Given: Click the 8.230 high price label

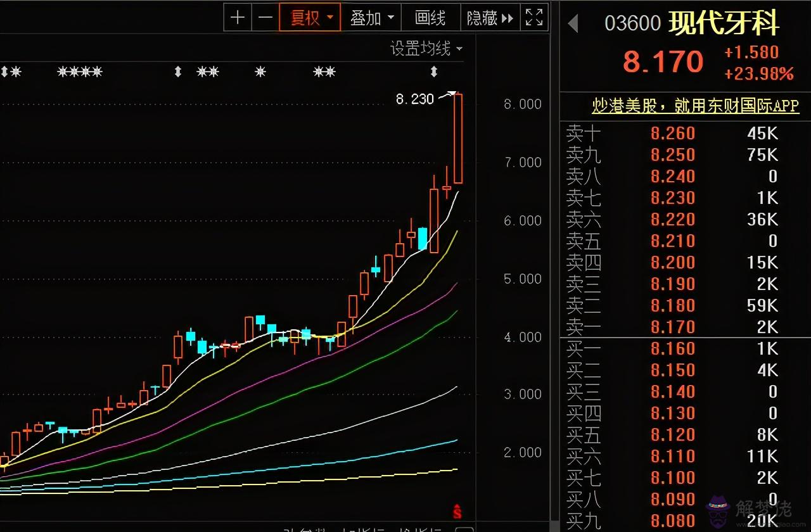Looking at the screenshot, I should 414,99.
